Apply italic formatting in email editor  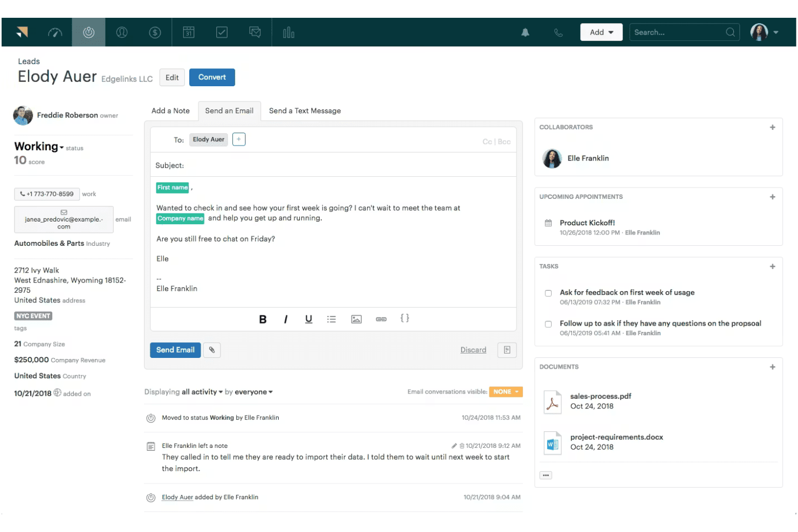pos(286,319)
